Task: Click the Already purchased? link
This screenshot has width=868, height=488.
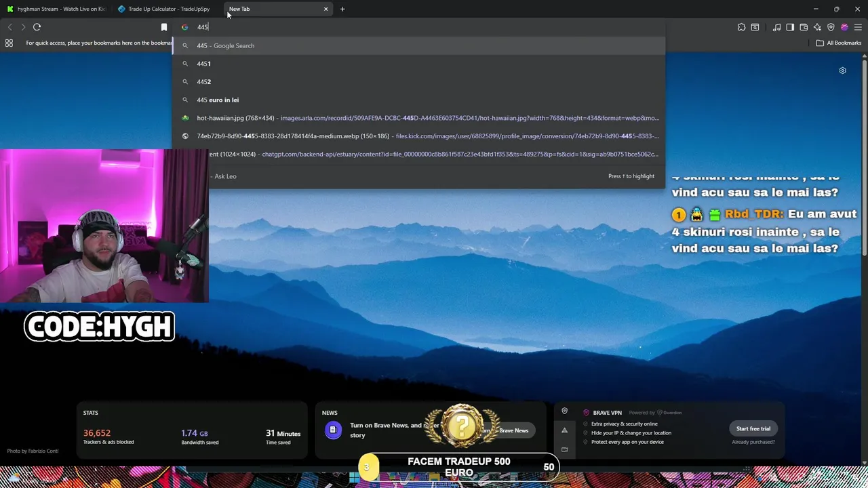Action: pos(753,442)
